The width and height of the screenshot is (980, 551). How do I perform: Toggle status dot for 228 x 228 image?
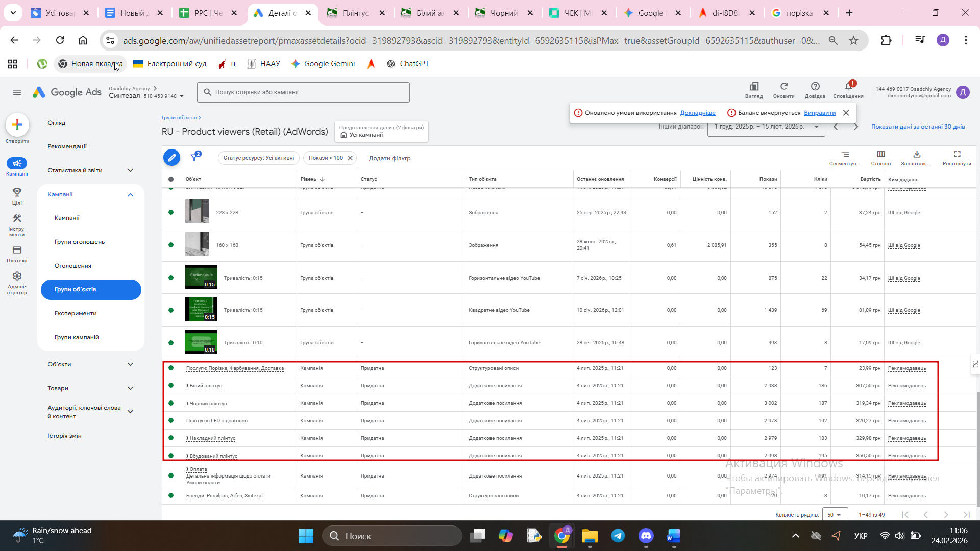(171, 212)
